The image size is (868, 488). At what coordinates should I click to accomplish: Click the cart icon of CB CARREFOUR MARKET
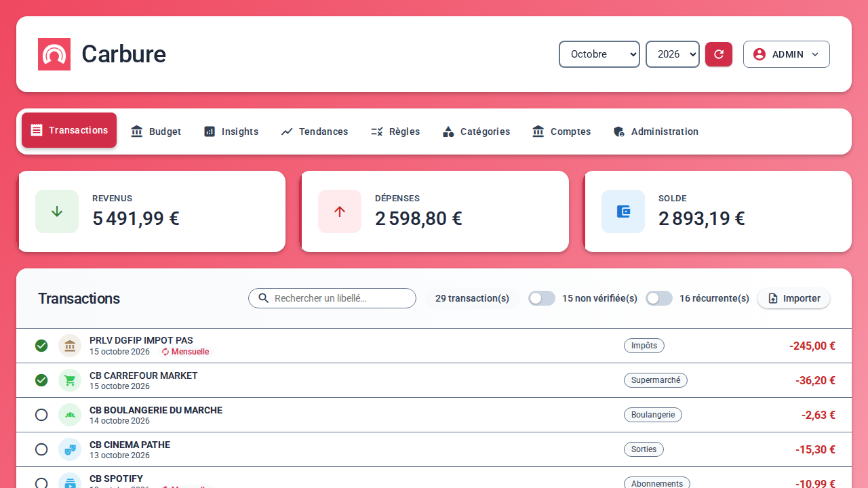click(x=70, y=380)
